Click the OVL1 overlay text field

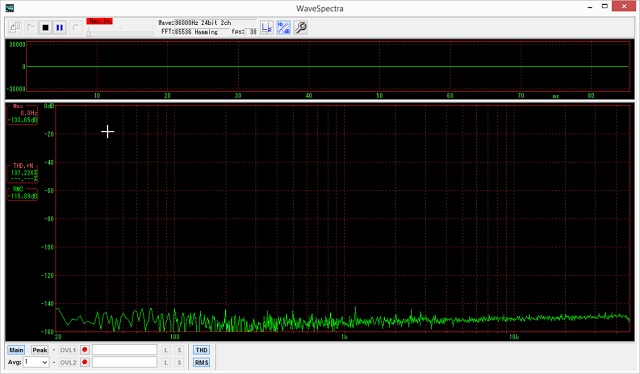[x=124, y=350]
